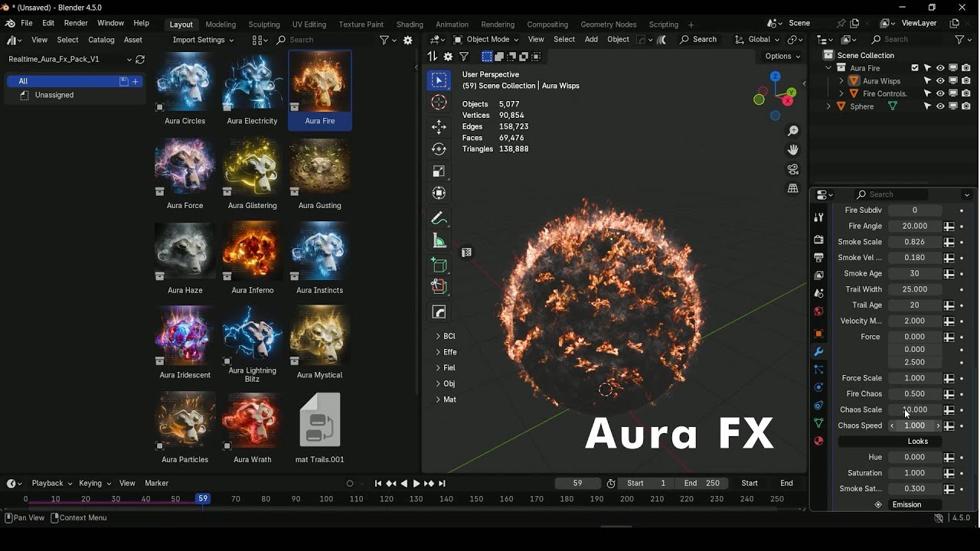
Task: Open asset library Realtime_Aura_Fx_Pack_V1 dropdown
Action: [69, 59]
